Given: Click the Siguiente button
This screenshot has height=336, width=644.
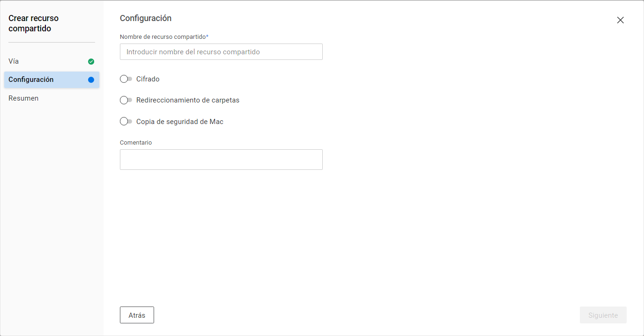Looking at the screenshot, I should pyautogui.click(x=603, y=315).
